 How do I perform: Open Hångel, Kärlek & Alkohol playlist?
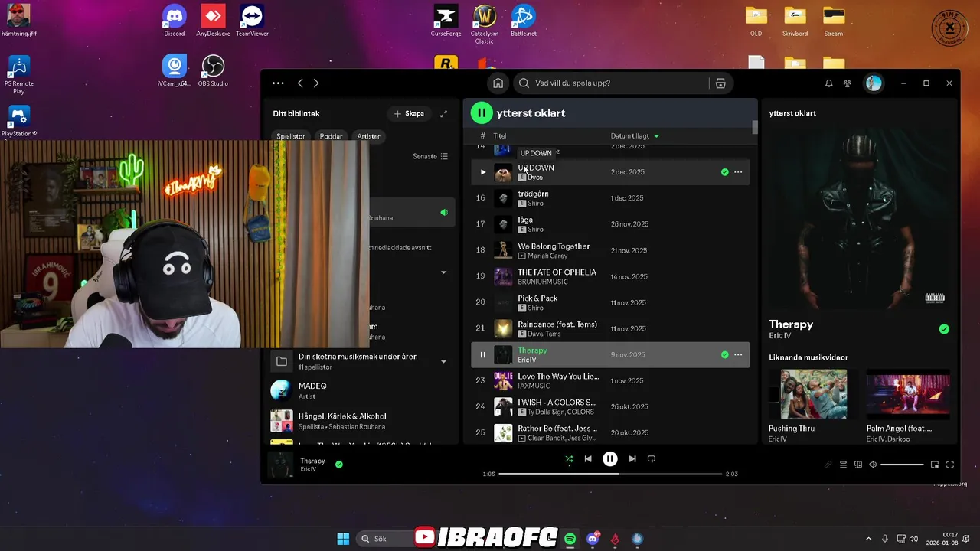[361, 421]
